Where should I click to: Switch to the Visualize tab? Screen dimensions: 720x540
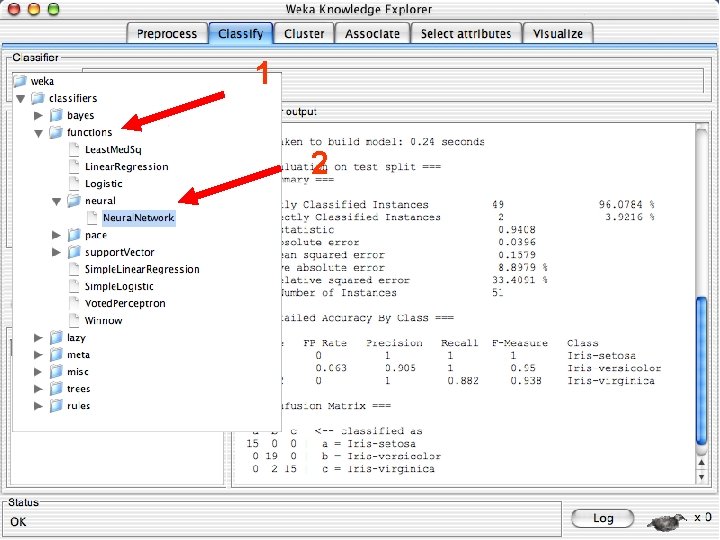click(x=558, y=34)
